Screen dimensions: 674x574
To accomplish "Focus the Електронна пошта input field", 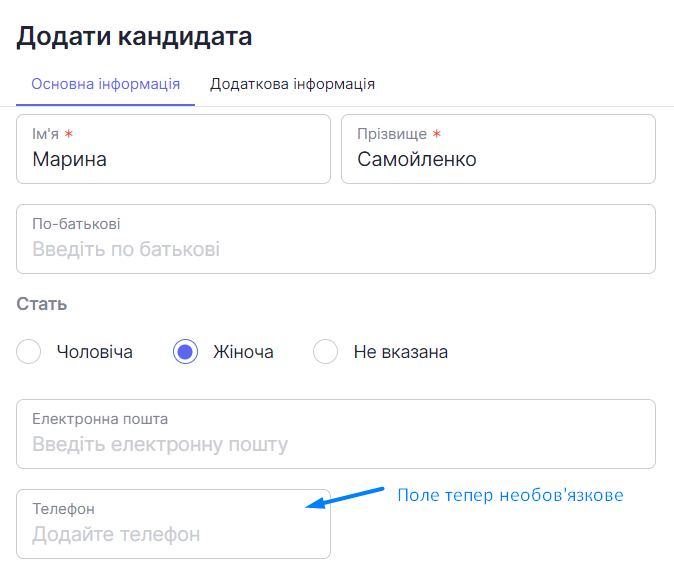I will point(336,434).
